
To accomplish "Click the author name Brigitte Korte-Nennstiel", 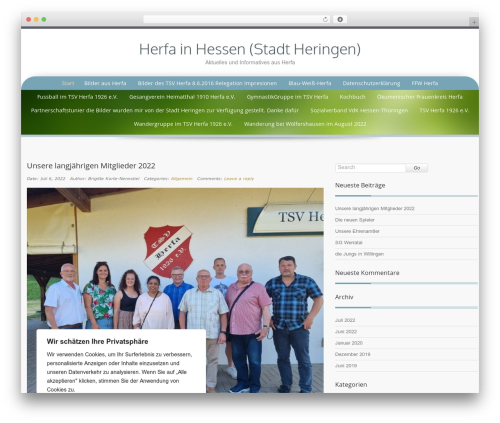I will point(114,179).
